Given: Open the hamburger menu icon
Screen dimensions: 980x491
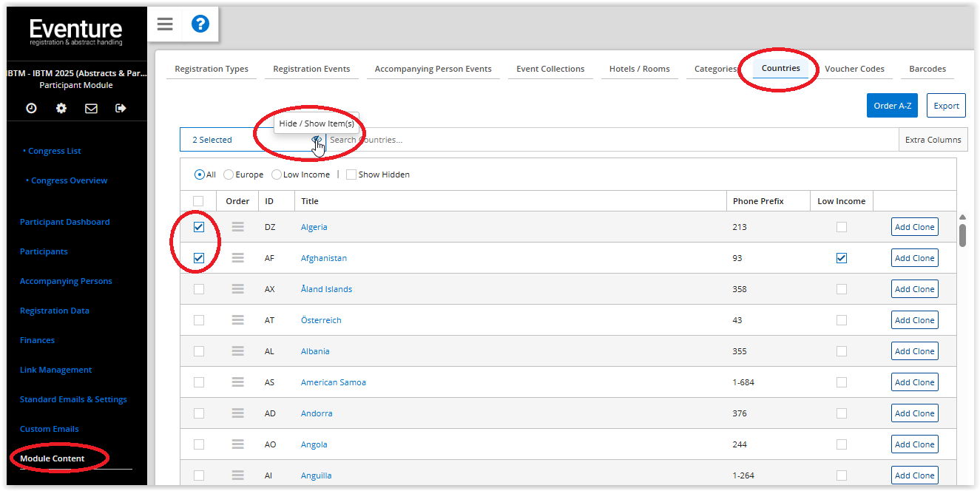Looking at the screenshot, I should [165, 24].
